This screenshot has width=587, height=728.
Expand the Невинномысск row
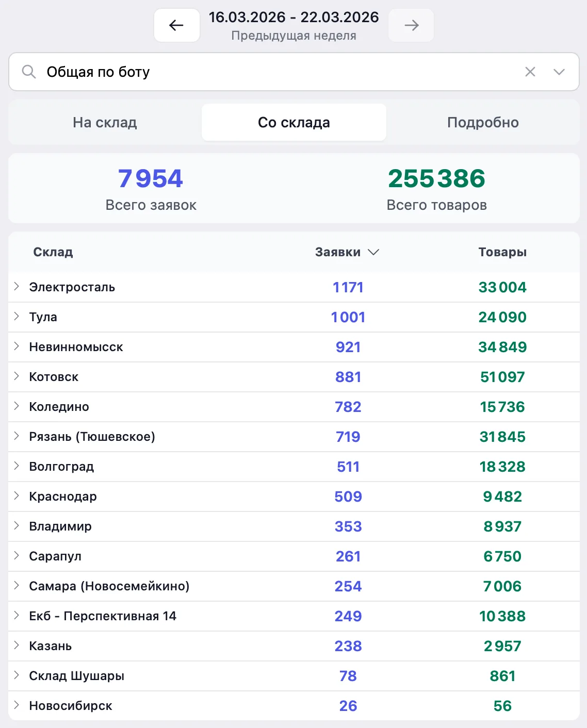(x=17, y=346)
